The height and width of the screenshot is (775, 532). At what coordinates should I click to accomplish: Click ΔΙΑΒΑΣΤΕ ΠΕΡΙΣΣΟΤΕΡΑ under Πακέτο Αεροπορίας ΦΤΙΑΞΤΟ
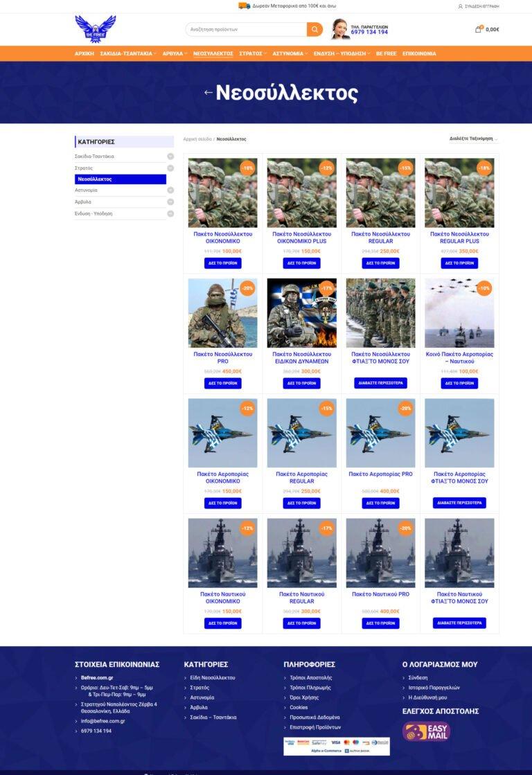(459, 503)
